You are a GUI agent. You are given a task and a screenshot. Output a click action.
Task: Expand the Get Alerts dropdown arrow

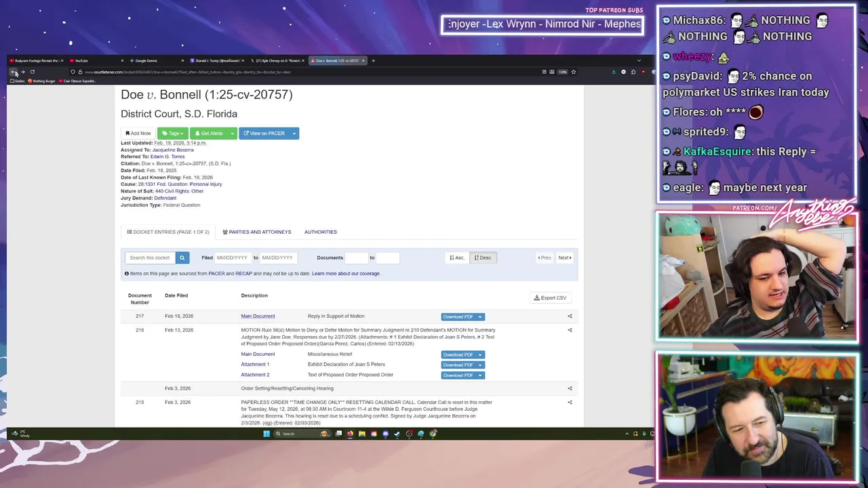pyautogui.click(x=232, y=134)
